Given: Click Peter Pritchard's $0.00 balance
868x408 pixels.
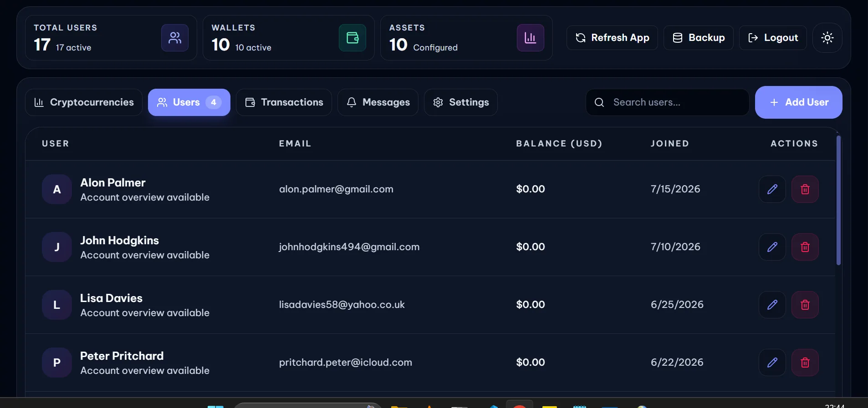Looking at the screenshot, I should 531,363.
